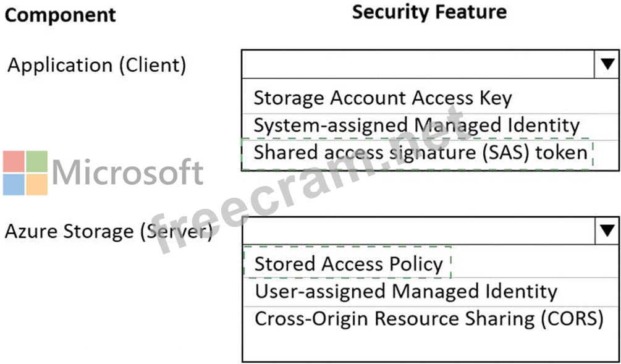Click the Azure Storage (Server) empty combo box field
This screenshot has width=621, height=364.
point(418,231)
